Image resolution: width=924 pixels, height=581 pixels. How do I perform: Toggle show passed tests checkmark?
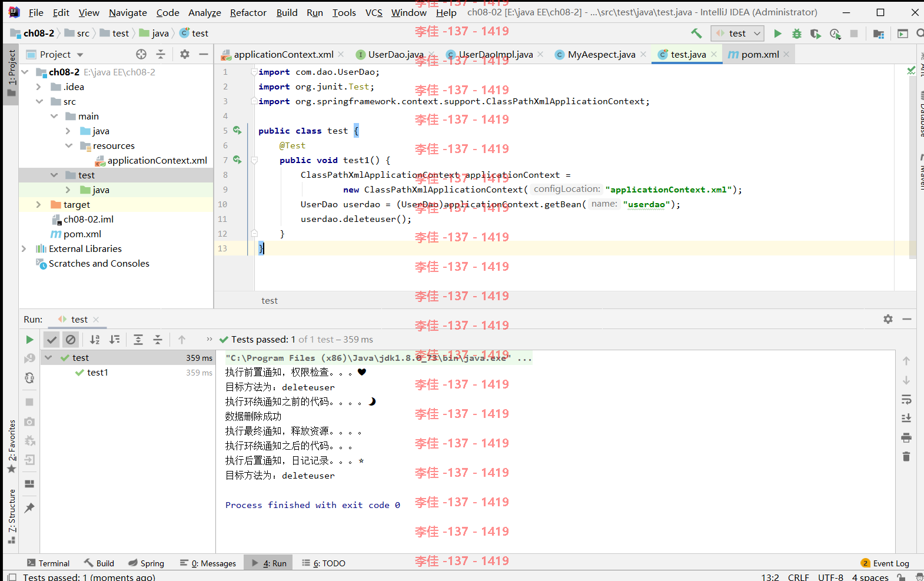tap(52, 340)
